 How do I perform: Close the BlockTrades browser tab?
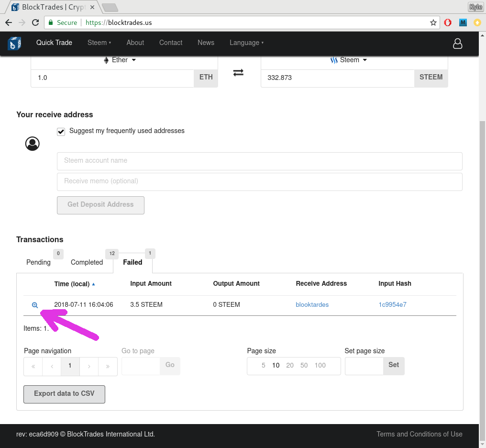coord(92,7)
